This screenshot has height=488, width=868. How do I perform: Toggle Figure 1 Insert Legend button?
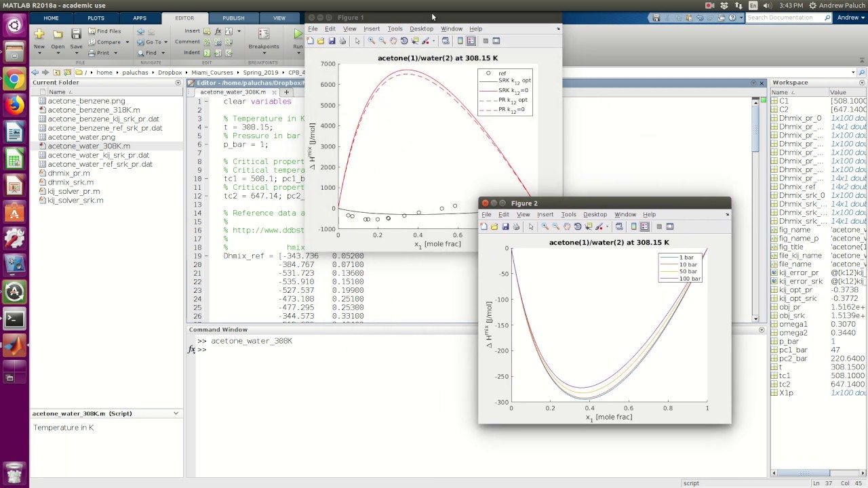(x=471, y=41)
